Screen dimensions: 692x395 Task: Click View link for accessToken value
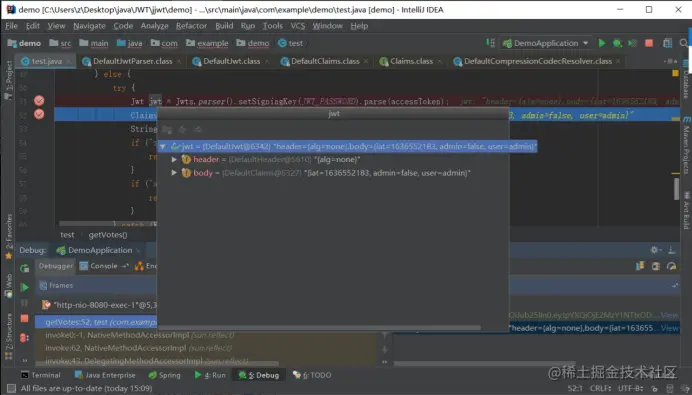[669, 315]
